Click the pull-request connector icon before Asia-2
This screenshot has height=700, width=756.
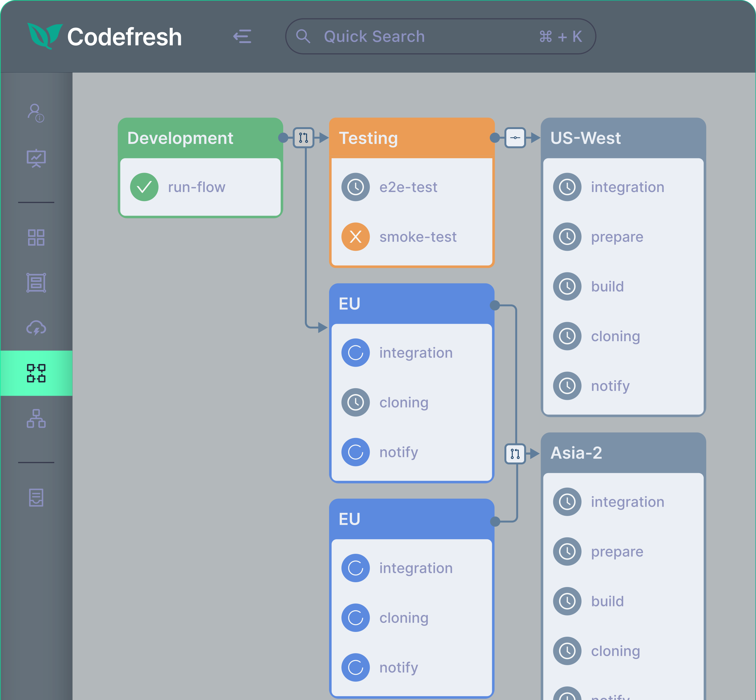(x=515, y=453)
